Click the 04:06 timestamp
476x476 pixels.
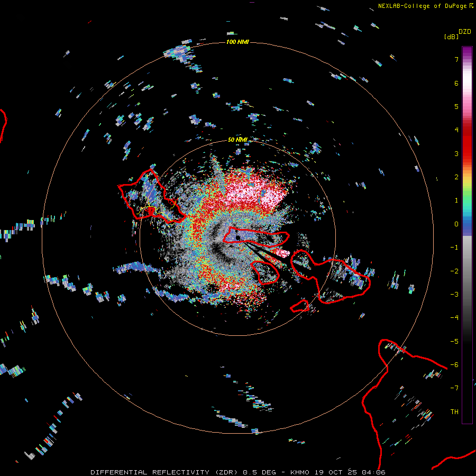click(x=373, y=472)
